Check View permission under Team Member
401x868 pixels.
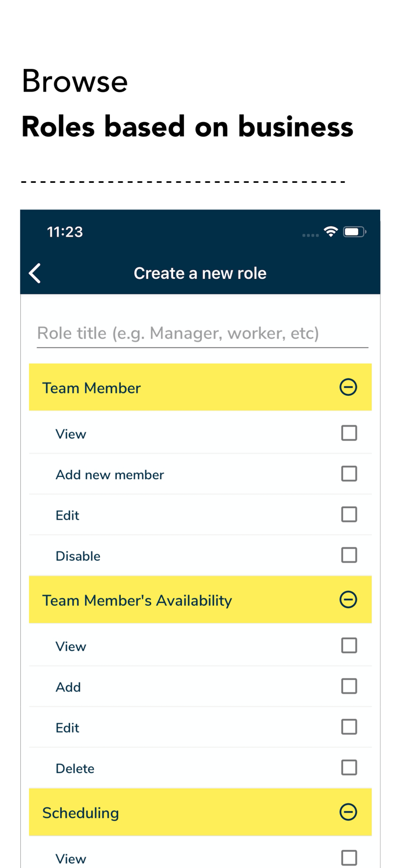tap(349, 433)
